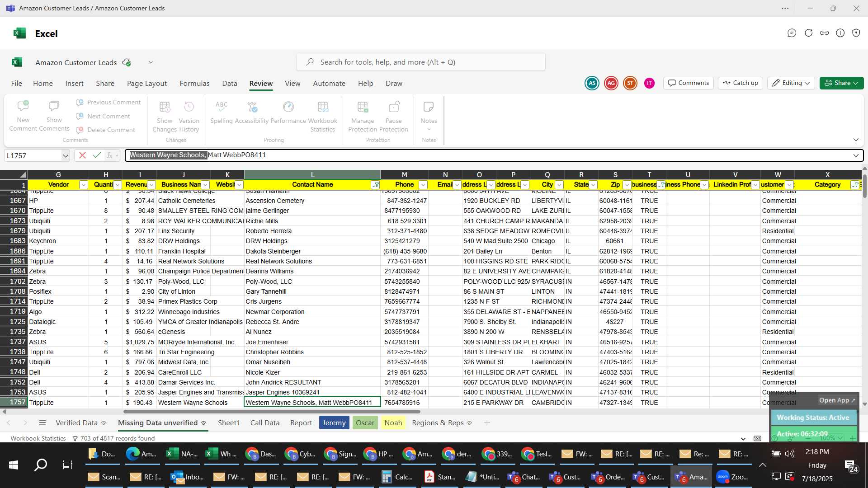This screenshot has height=488, width=868.
Task: Select the cell with Newmar Corporation
Action: [x=312, y=312]
